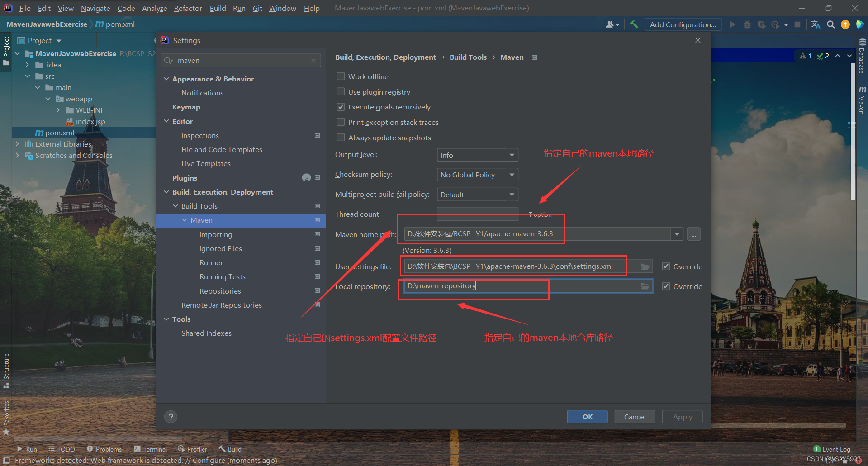Enable Always update snapshots checkbox
This screenshot has height=466, width=868.
click(341, 138)
